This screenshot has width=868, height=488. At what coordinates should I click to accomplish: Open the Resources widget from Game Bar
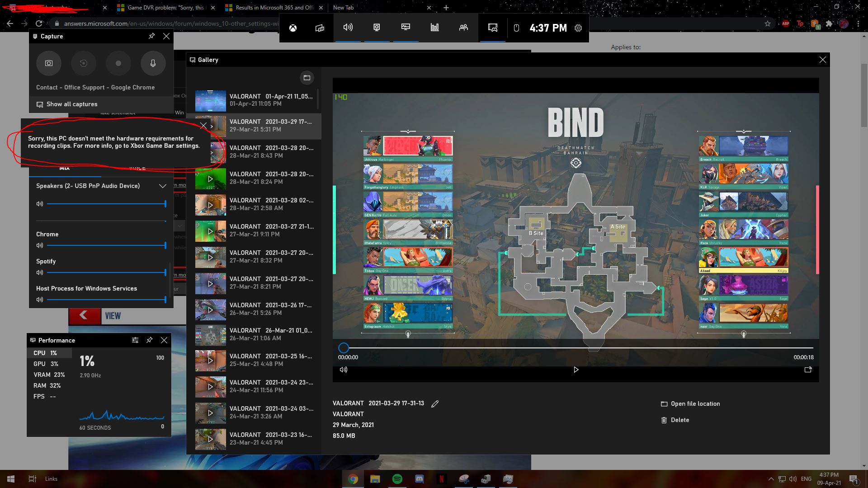tap(434, 28)
